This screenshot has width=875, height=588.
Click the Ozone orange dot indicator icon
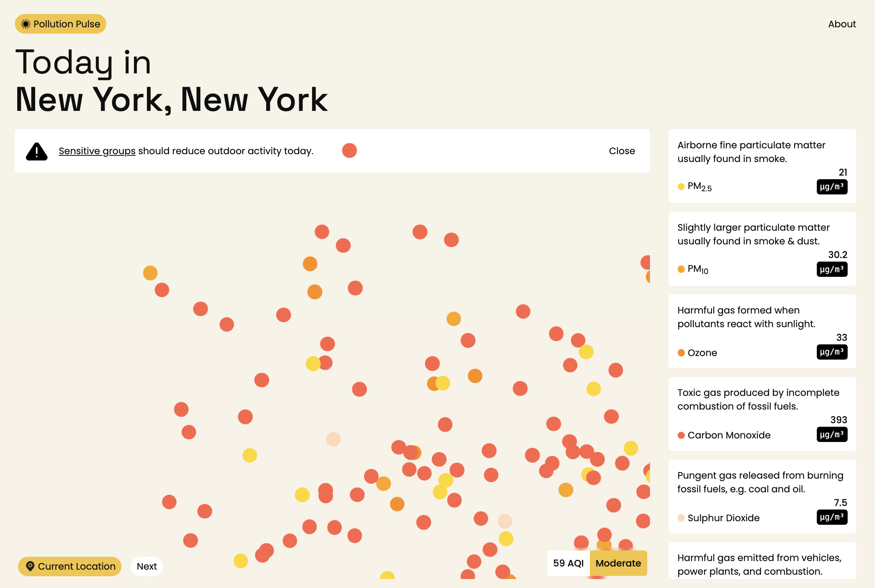coord(681,353)
